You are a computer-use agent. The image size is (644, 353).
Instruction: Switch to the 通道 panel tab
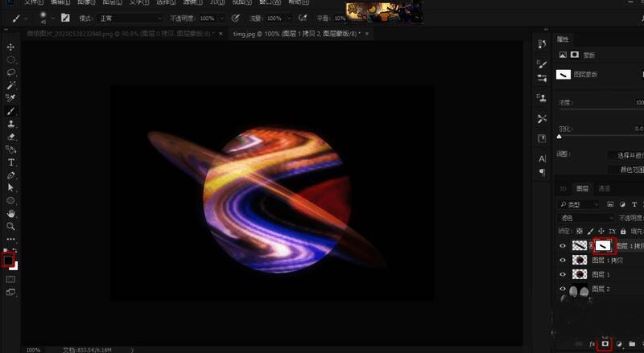click(605, 188)
